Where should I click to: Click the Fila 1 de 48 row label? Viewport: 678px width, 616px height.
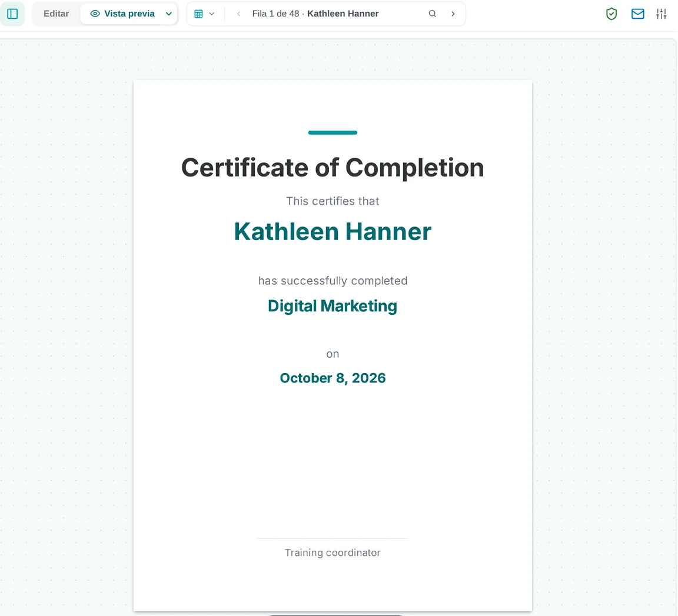tap(276, 14)
